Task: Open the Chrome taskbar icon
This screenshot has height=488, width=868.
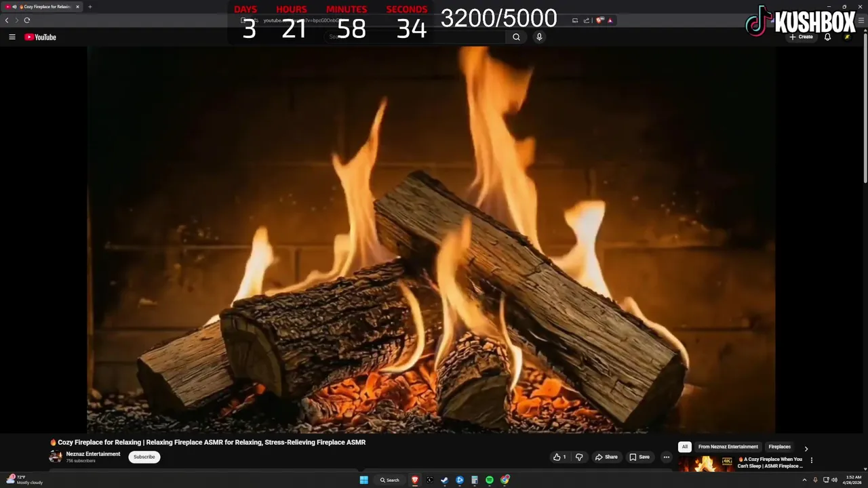Action: tap(505, 480)
